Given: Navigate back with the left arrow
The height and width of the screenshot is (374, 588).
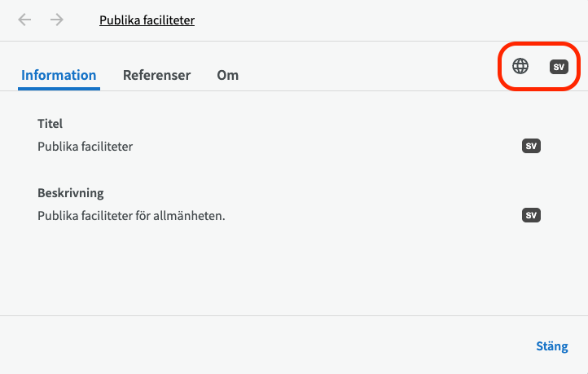Looking at the screenshot, I should coord(25,20).
